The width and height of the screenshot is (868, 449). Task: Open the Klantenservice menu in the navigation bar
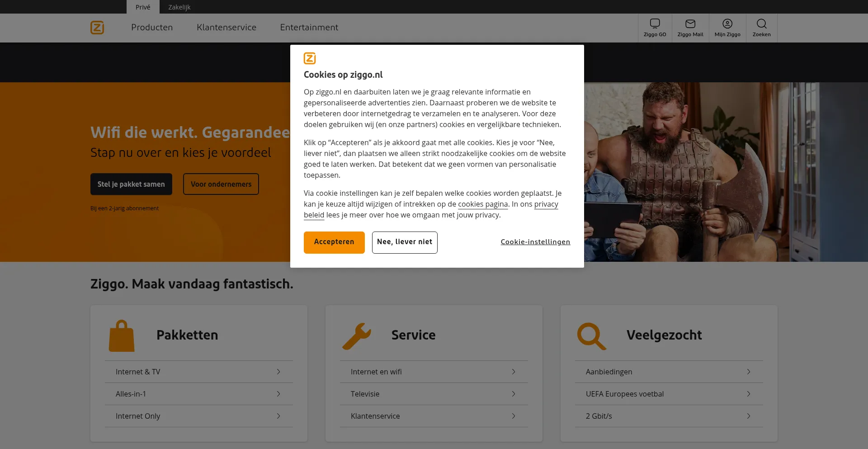[226, 28]
